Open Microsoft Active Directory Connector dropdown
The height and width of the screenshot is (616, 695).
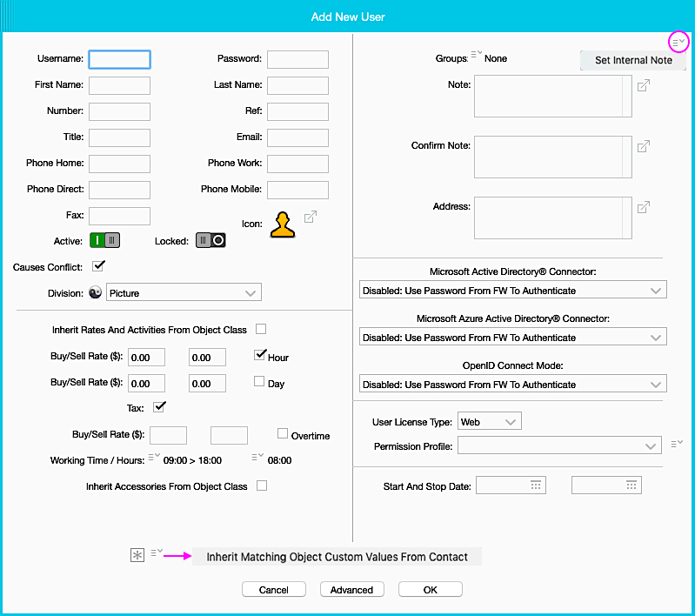[513, 290]
